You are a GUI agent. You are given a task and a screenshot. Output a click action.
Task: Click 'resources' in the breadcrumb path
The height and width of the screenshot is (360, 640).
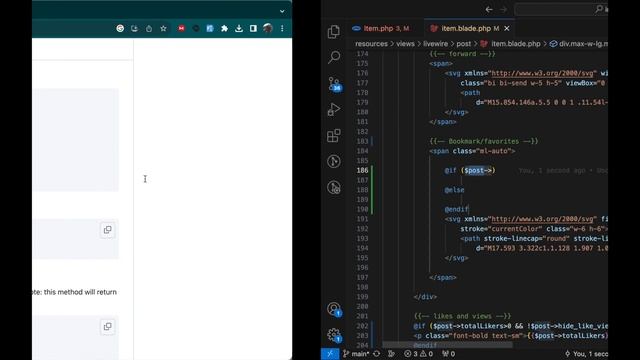coord(371,44)
